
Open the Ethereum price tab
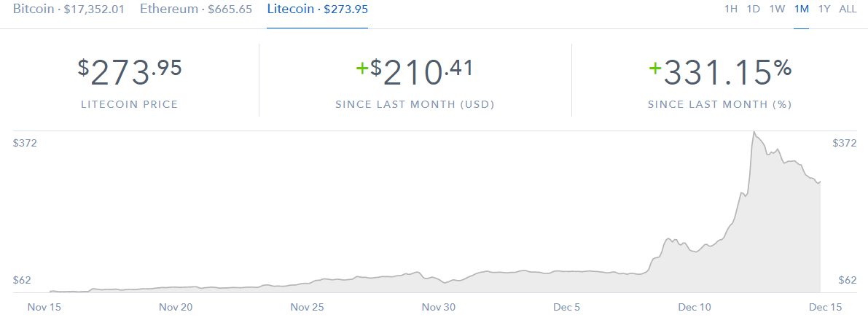(196, 9)
